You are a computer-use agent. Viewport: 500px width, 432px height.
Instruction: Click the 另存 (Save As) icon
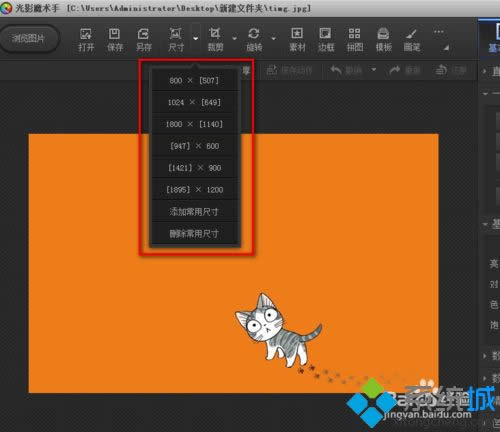144,40
